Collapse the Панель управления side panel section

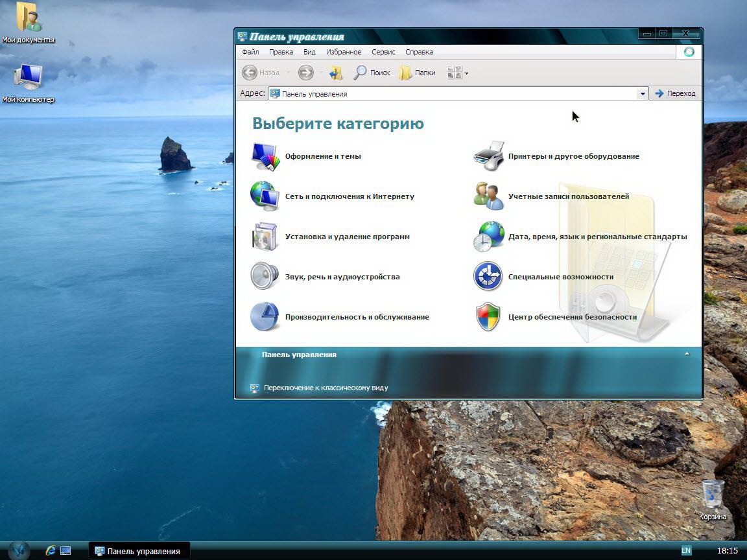point(687,355)
